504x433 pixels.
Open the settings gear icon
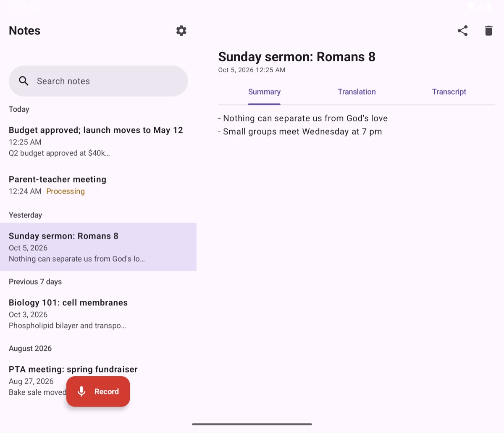[181, 31]
